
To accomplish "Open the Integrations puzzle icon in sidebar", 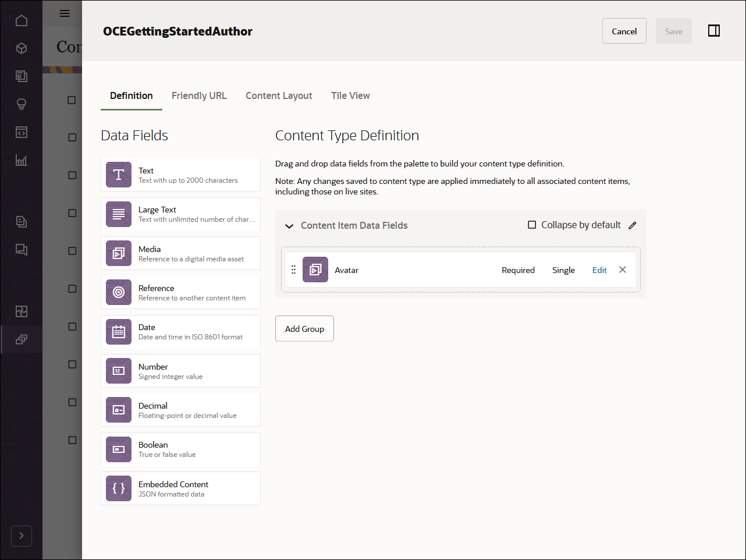I will (x=22, y=311).
